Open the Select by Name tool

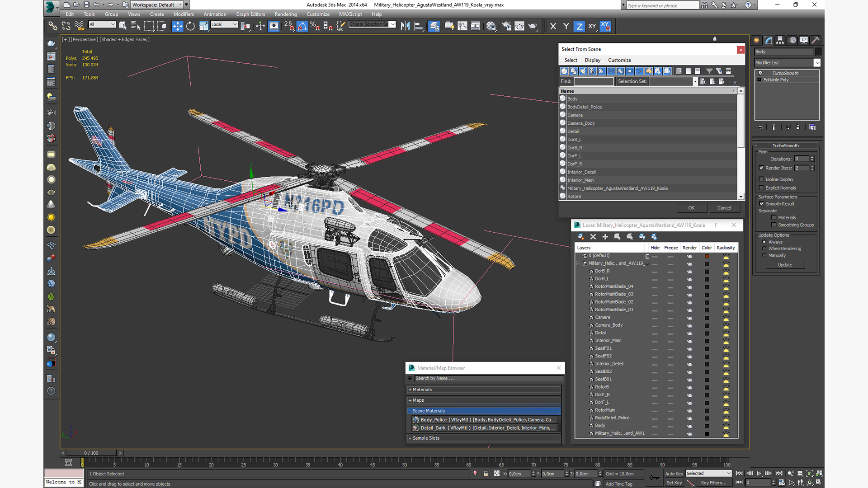[136, 26]
